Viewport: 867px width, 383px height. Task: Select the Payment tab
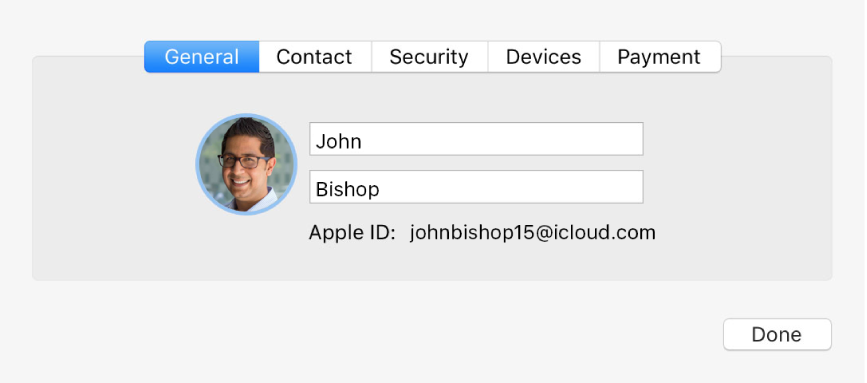click(660, 57)
